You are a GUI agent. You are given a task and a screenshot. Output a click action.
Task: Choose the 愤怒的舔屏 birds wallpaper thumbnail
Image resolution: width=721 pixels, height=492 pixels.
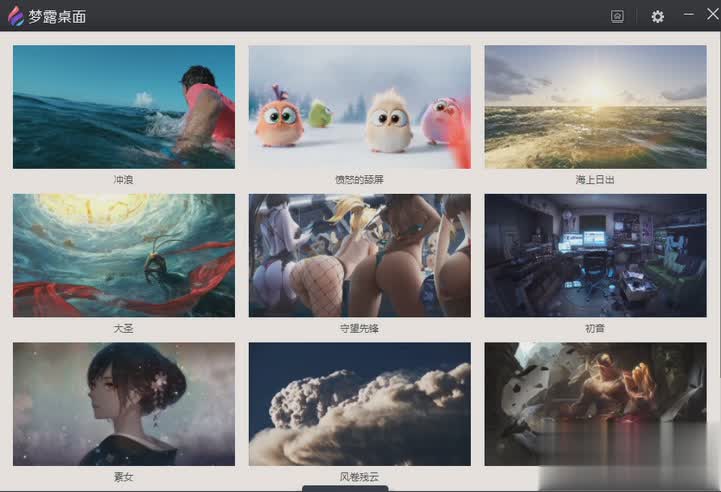tap(359, 107)
